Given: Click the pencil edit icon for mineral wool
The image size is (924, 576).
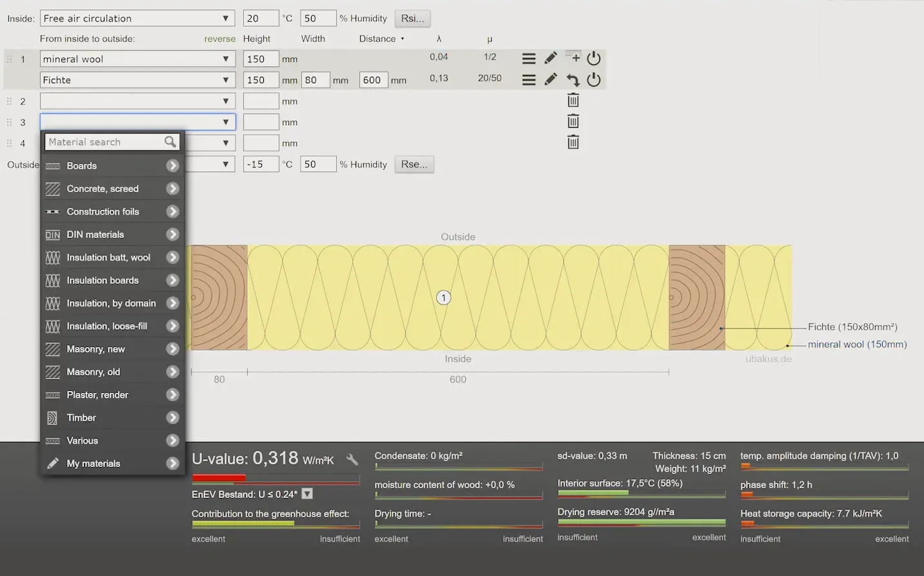Looking at the screenshot, I should click(550, 58).
